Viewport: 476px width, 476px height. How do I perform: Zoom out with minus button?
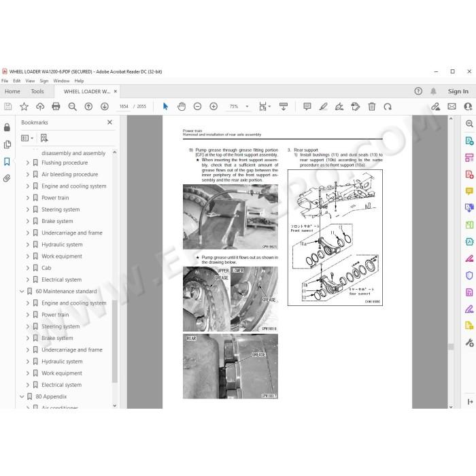198,107
